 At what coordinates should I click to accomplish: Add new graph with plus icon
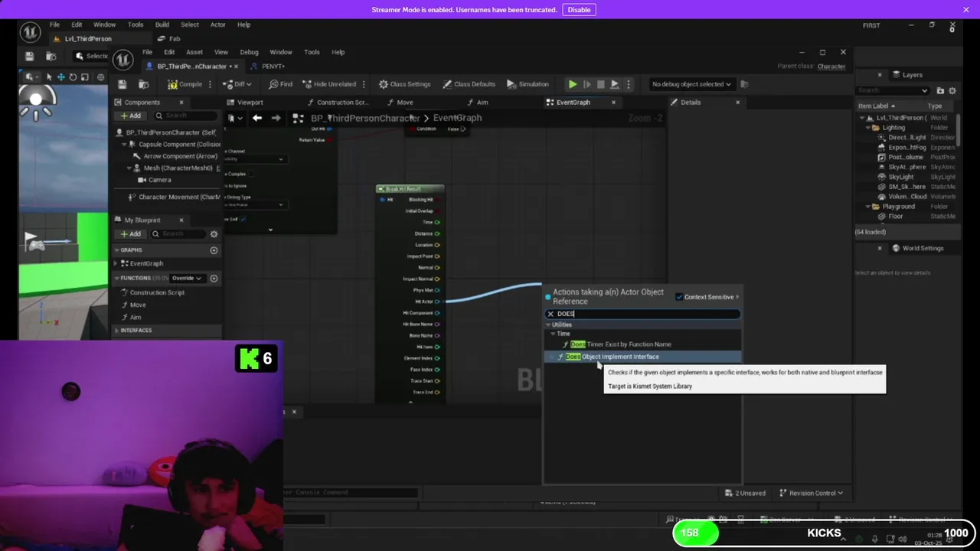pyautogui.click(x=214, y=250)
